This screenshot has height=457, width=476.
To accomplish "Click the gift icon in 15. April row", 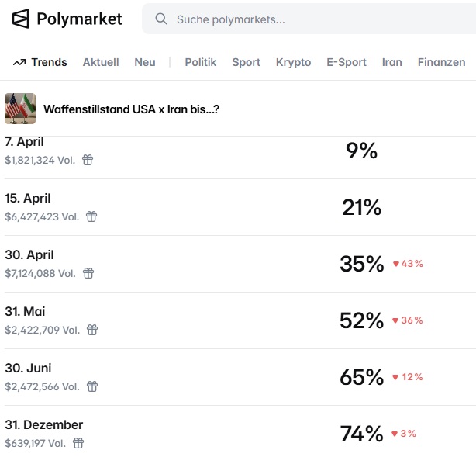I will click(x=91, y=216).
